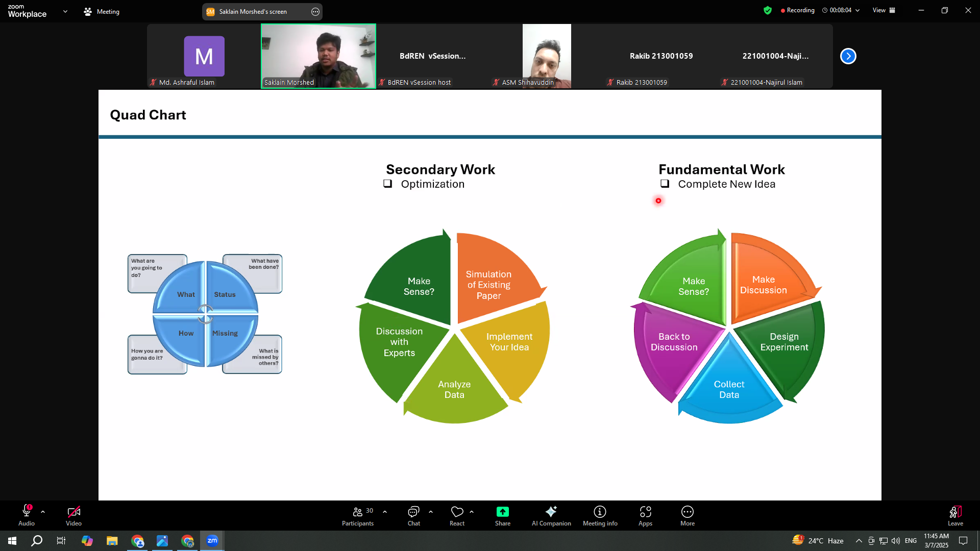Click the Optimization checkbox on the slide
The height and width of the screenshot is (551, 980).
point(388,184)
